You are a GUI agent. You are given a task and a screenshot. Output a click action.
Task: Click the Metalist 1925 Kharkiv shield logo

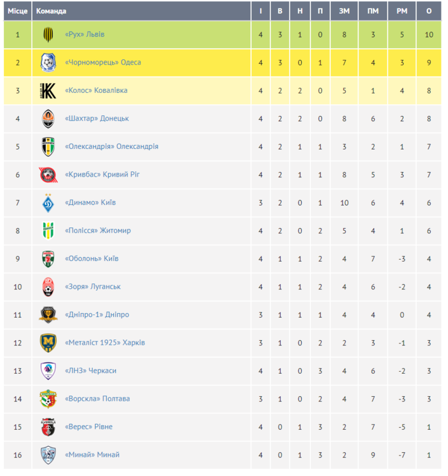coord(48,343)
